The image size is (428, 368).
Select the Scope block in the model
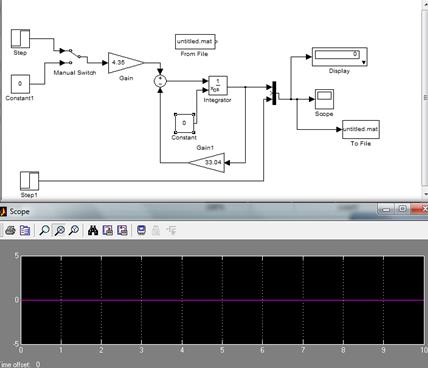(x=324, y=99)
